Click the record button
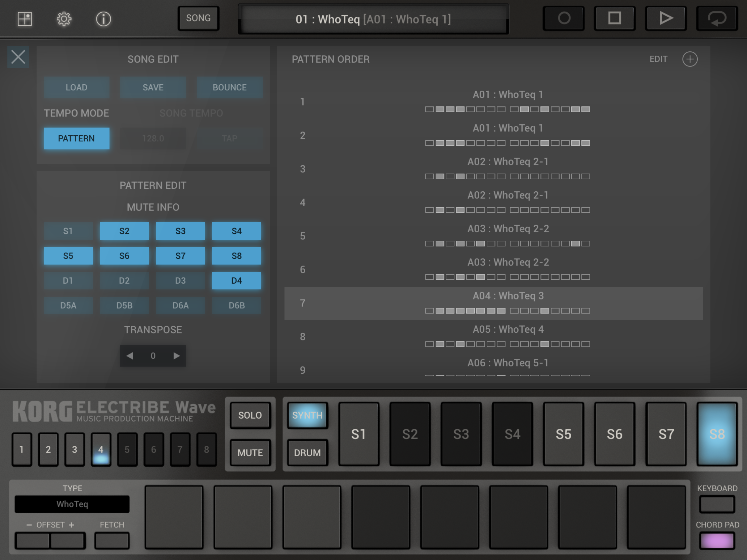Screen dimensions: 747x560 tap(564, 18)
